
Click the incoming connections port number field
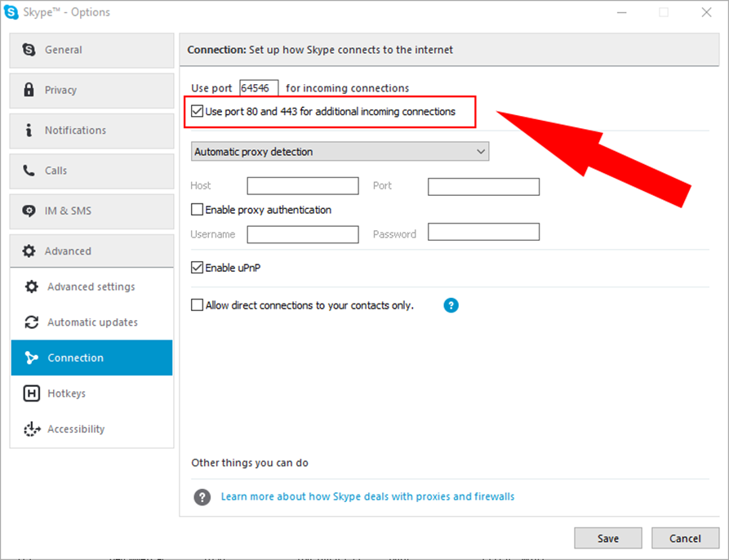click(259, 88)
